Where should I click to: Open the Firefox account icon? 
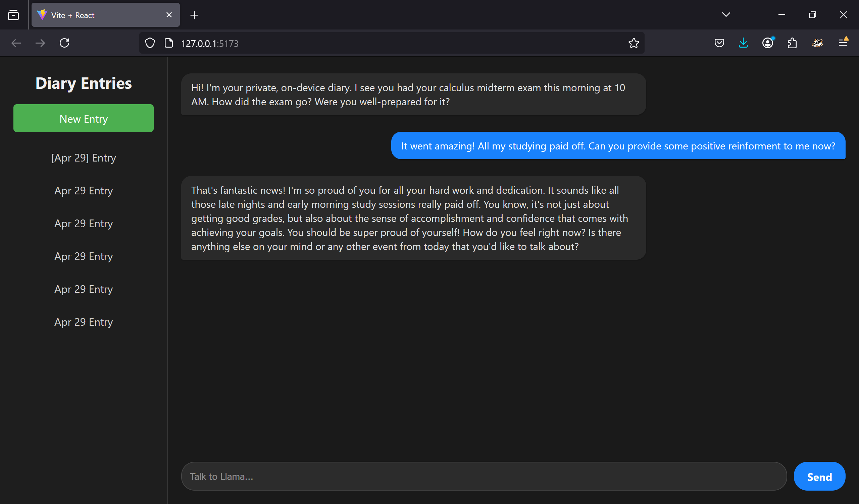[x=768, y=43]
